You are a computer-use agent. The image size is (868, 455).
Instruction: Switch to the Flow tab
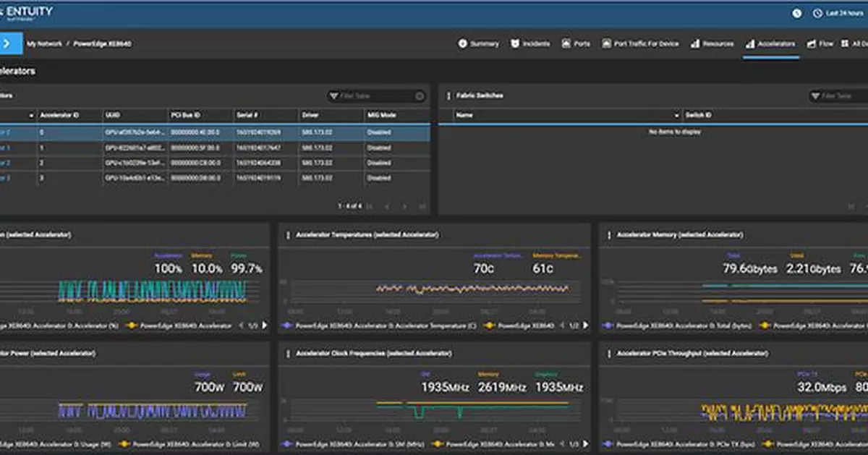pyautogui.click(x=820, y=44)
